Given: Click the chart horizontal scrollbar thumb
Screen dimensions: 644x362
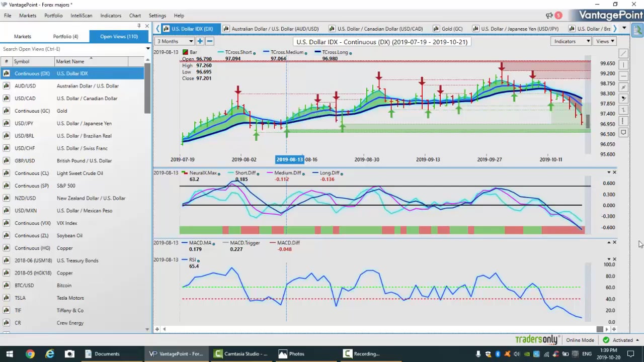Looking at the screenshot, I should 600,329.
